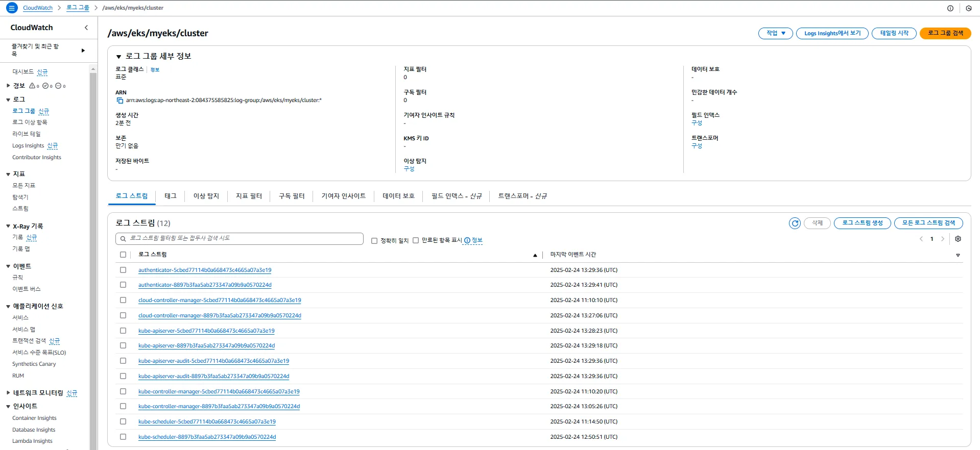Click the 로그 스트림 생성 button
980x450 pixels.
tap(863, 223)
